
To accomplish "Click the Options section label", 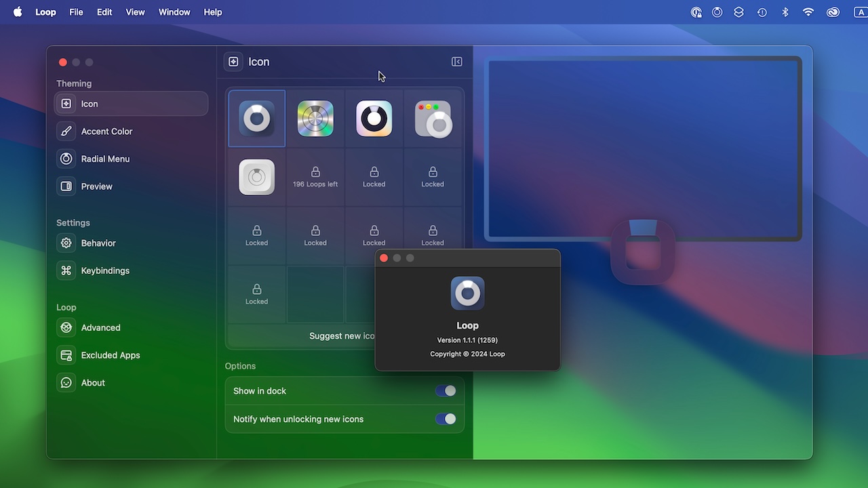I will pyautogui.click(x=240, y=366).
